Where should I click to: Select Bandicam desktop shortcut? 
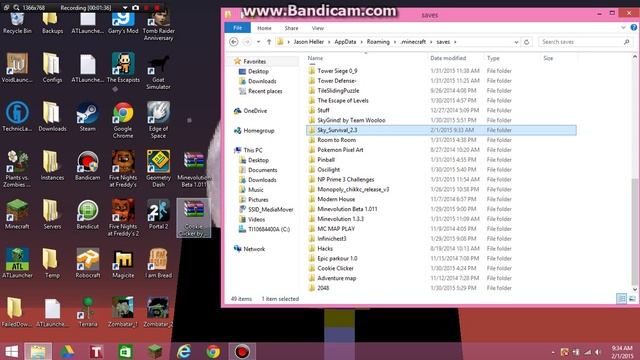87,165
